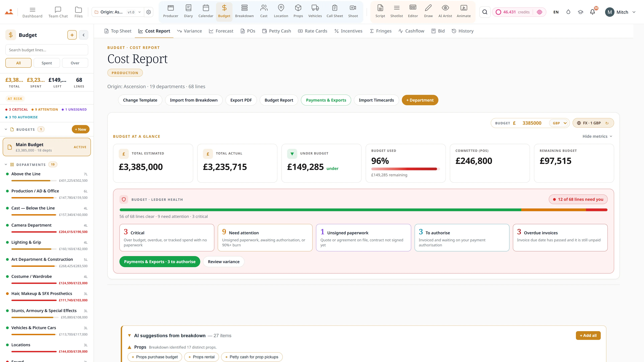Open the GBP currency dropdown
Screen dimensions: 644x362
pos(559,123)
